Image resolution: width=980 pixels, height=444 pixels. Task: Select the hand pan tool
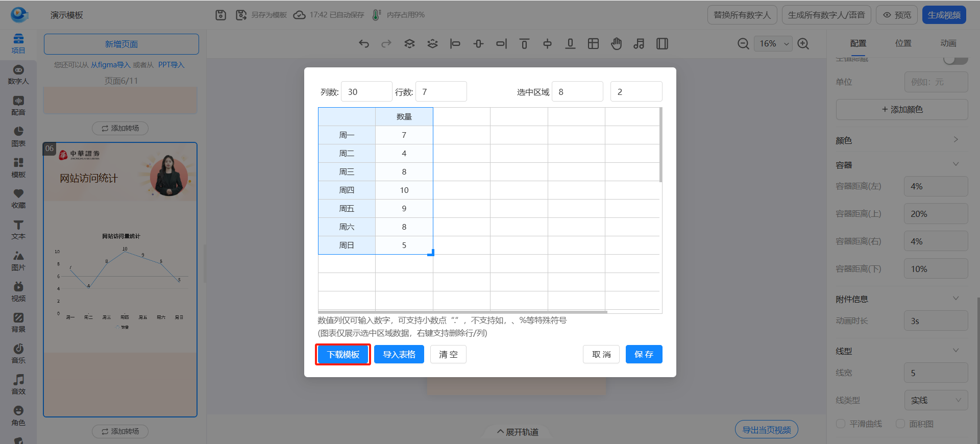click(x=616, y=44)
